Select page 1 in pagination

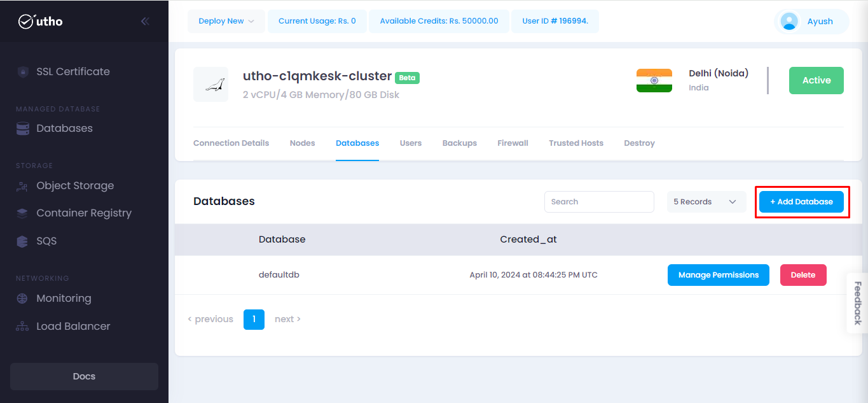254,319
